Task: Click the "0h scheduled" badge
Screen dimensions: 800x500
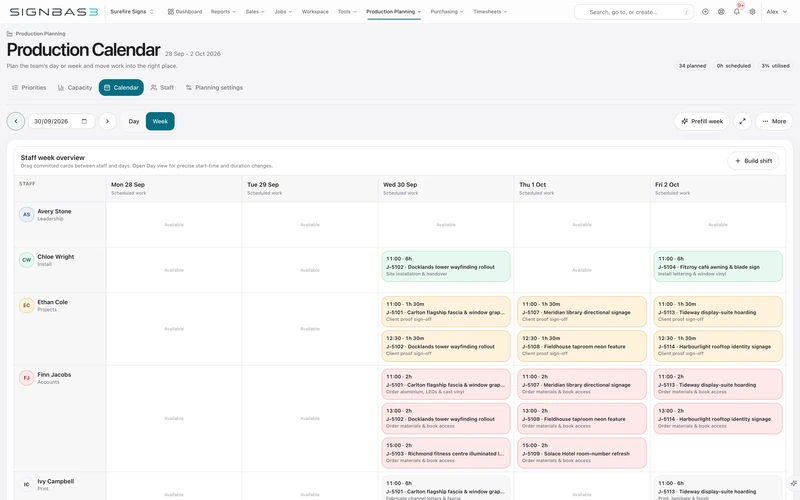Action: (x=733, y=66)
